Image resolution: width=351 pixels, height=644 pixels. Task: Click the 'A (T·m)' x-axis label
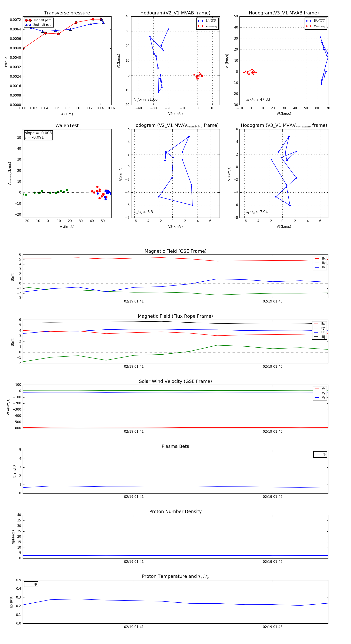click(x=67, y=114)
